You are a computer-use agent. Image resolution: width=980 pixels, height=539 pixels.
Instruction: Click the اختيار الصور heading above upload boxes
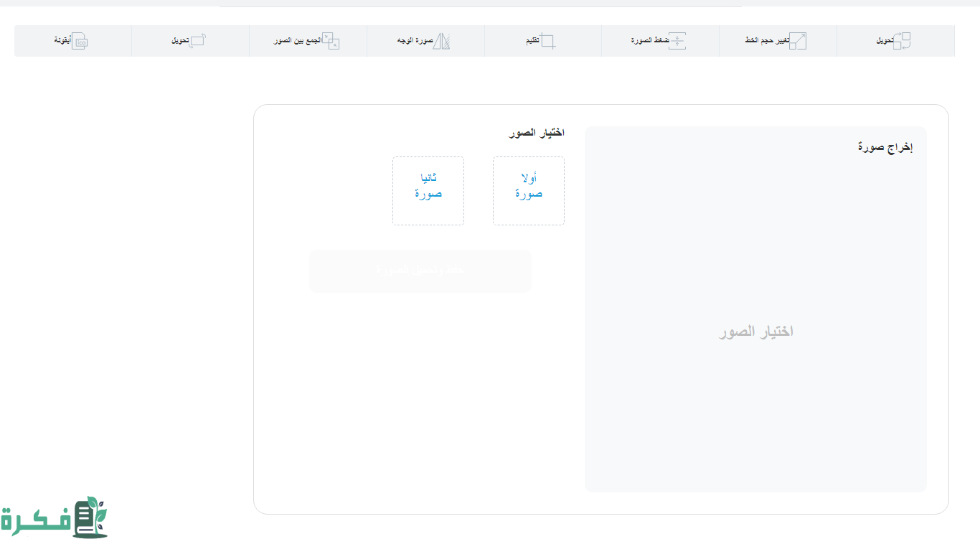pos(537,133)
